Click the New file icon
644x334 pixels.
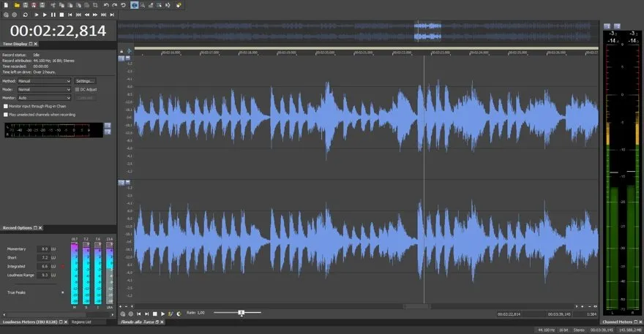(x=6, y=5)
